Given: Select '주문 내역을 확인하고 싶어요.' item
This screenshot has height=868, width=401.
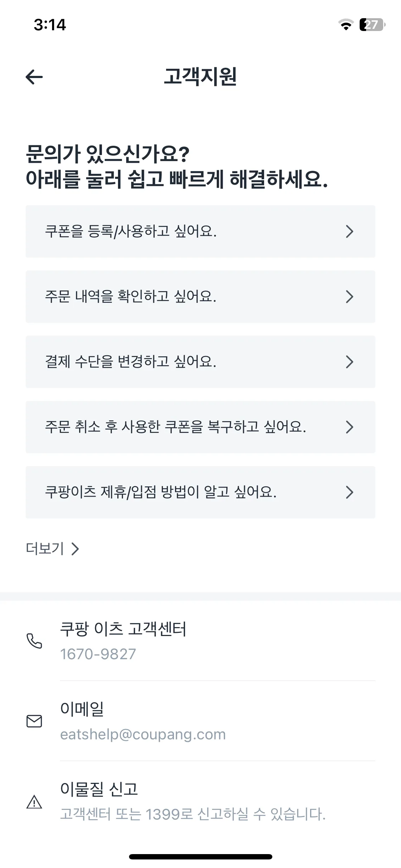Looking at the screenshot, I should tap(130, 297).
